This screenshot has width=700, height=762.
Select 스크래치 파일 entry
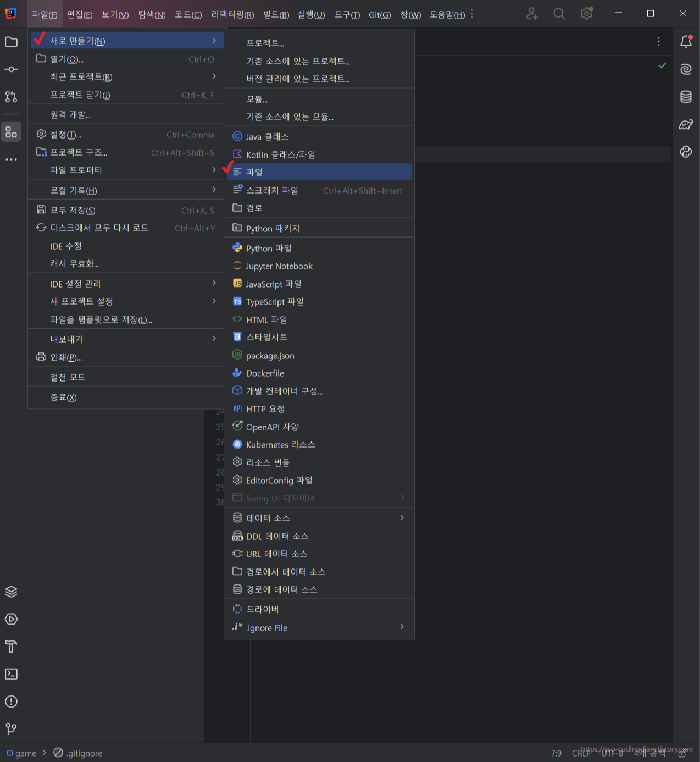(x=319, y=190)
